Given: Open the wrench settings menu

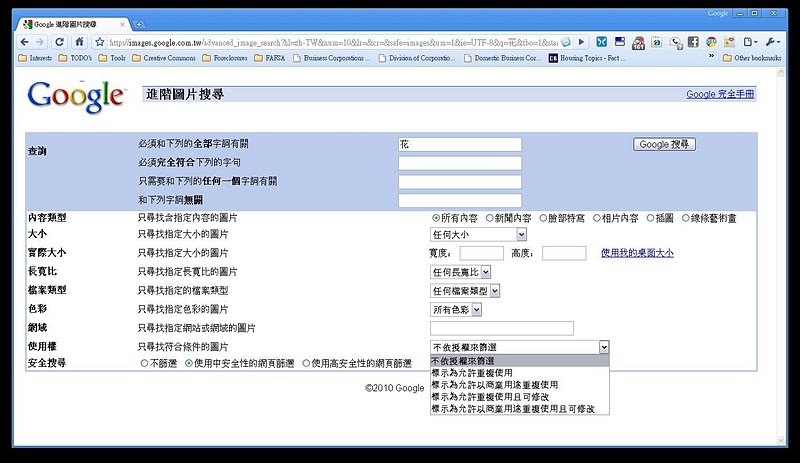Looking at the screenshot, I should (x=773, y=42).
